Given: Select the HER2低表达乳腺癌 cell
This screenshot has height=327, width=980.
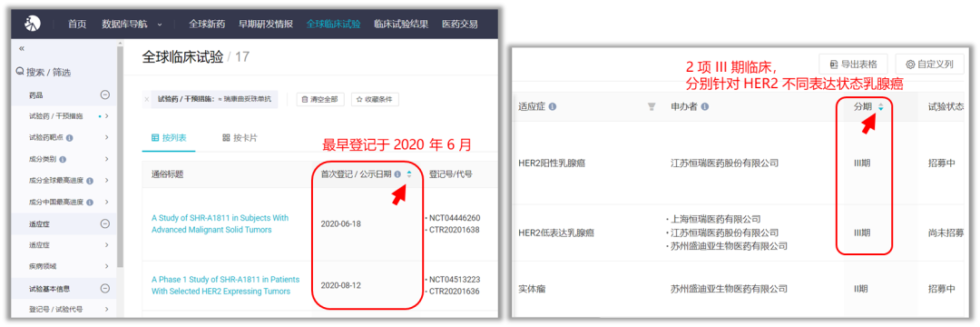Looking at the screenshot, I should pyautogui.click(x=556, y=233).
